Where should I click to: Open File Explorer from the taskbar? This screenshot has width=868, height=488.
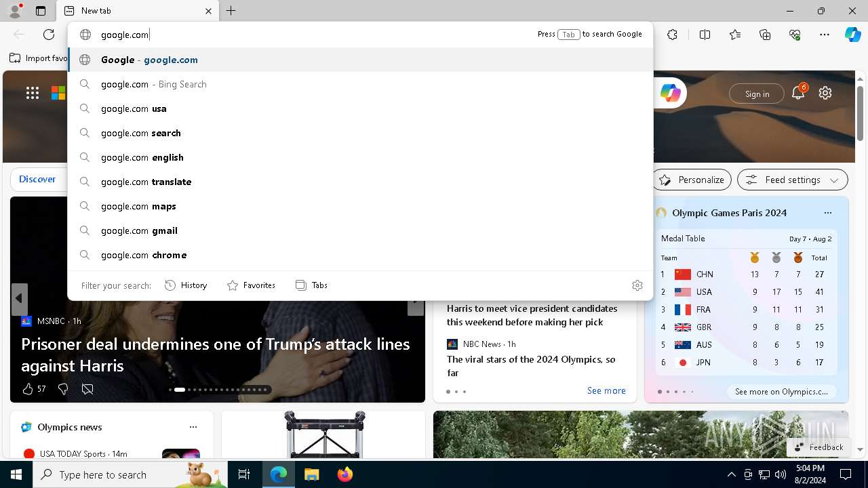pos(311,474)
